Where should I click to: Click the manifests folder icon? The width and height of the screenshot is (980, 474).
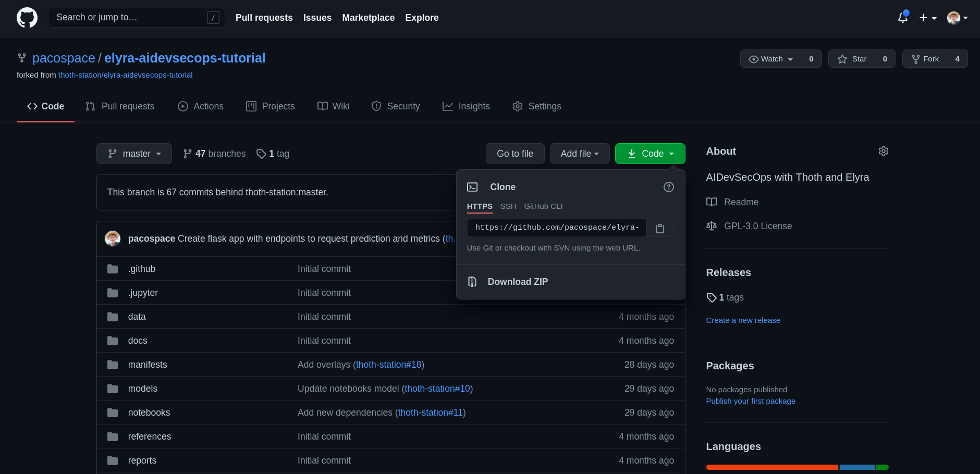coord(113,365)
